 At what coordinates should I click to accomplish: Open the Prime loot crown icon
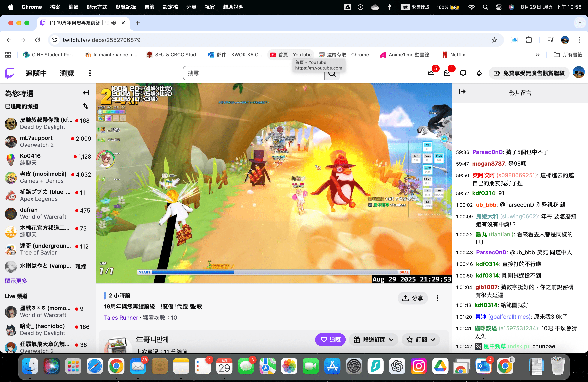click(x=431, y=73)
